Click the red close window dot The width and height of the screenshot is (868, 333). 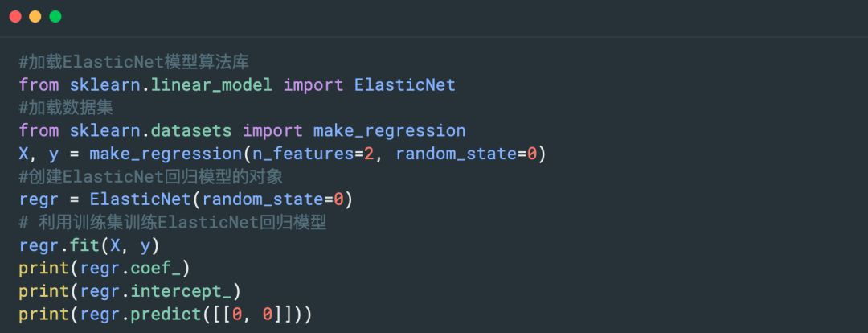(15, 17)
